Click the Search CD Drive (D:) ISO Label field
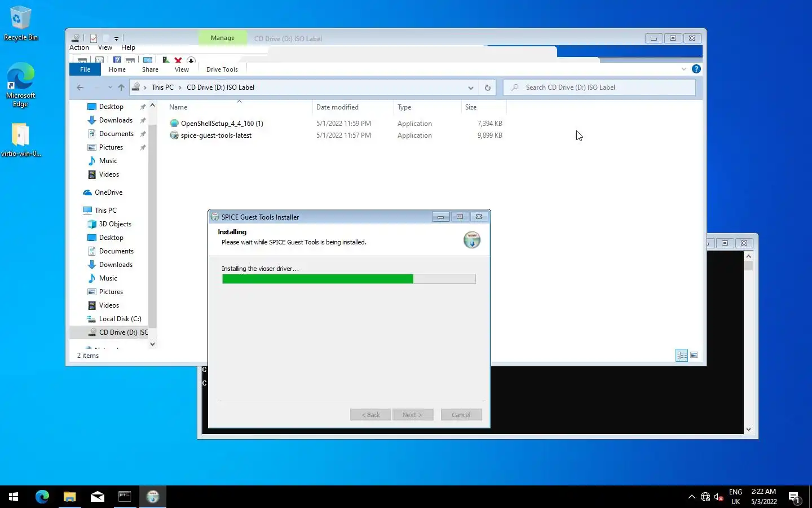This screenshot has width=812, height=508. [599, 87]
